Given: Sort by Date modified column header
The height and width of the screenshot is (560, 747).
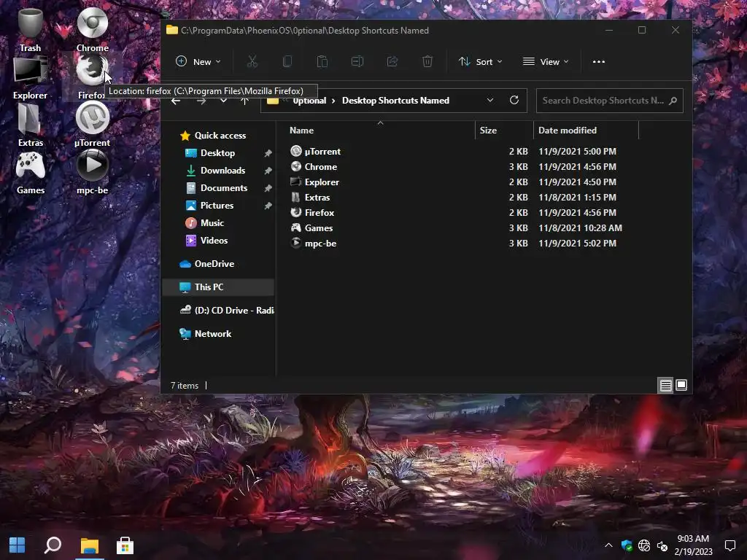Looking at the screenshot, I should coord(567,130).
